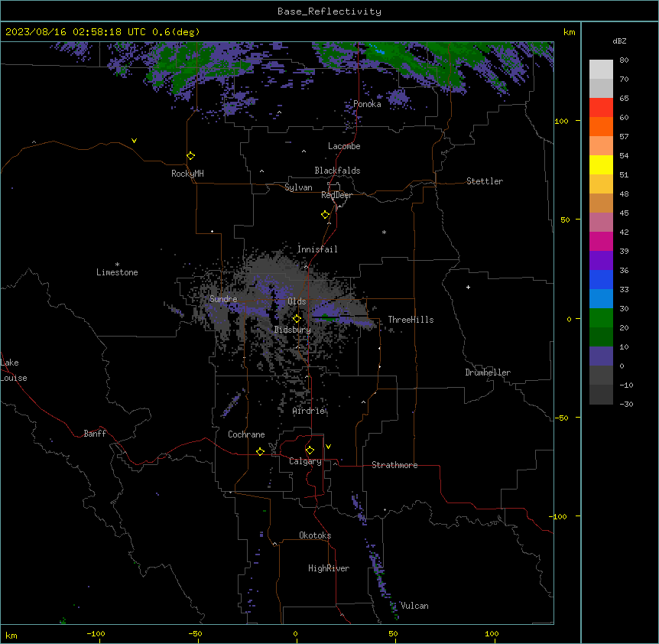The width and height of the screenshot is (659, 644).
Task: Pick the green 20-30 dBZ legend swatch
Action: click(x=601, y=318)
